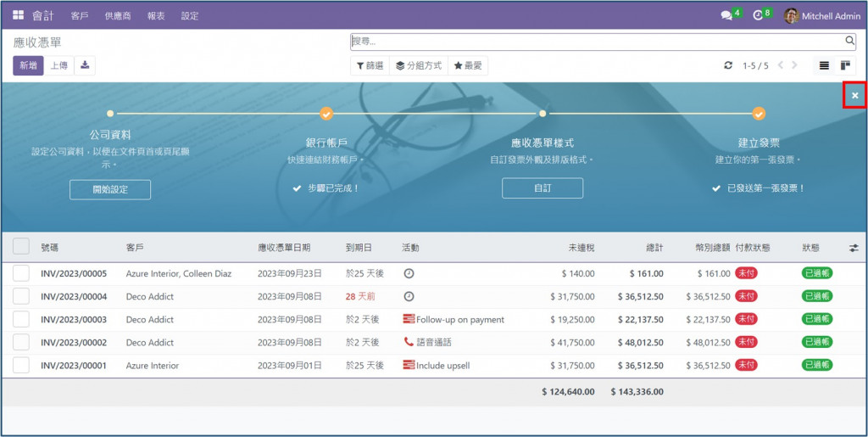Select checkbox for INV/2023/00004
The width and height of the screenshot is (868, 437).
point(21,296)
